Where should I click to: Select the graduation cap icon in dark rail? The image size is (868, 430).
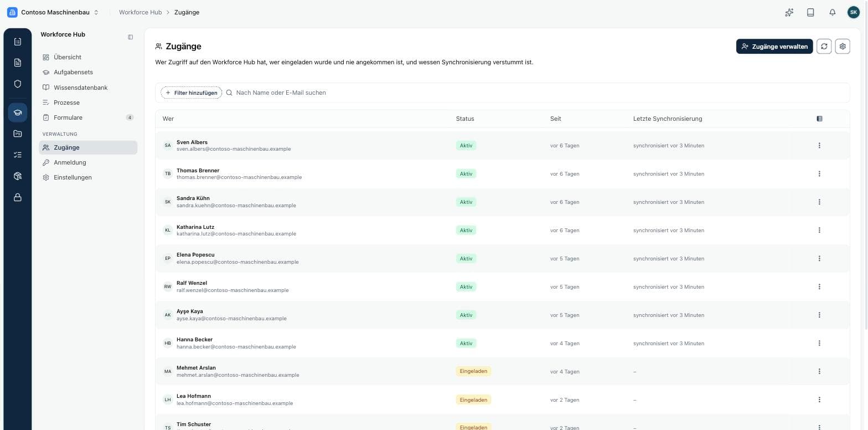pos(18,112)
